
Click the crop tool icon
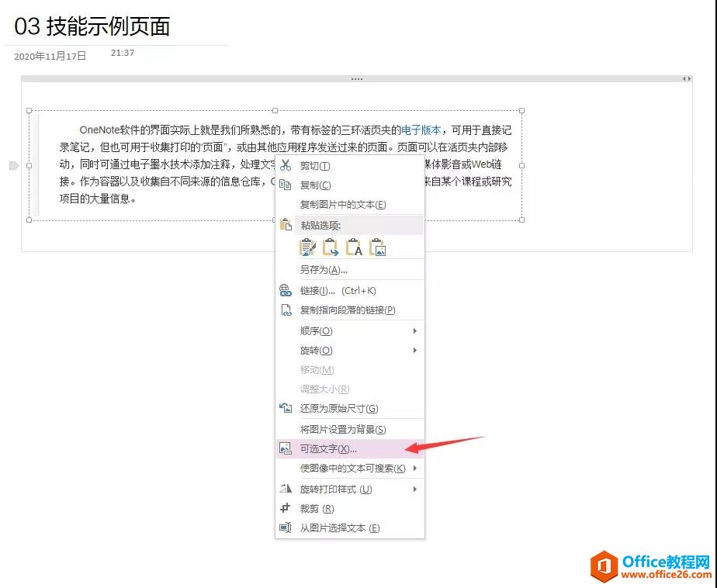pos(286,508)
